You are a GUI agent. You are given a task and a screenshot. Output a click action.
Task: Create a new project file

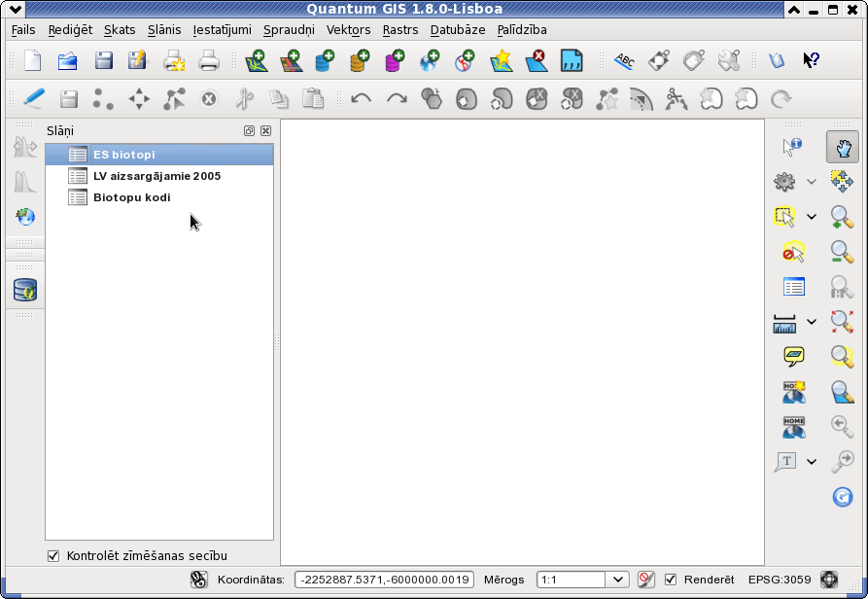coord(33,59)
